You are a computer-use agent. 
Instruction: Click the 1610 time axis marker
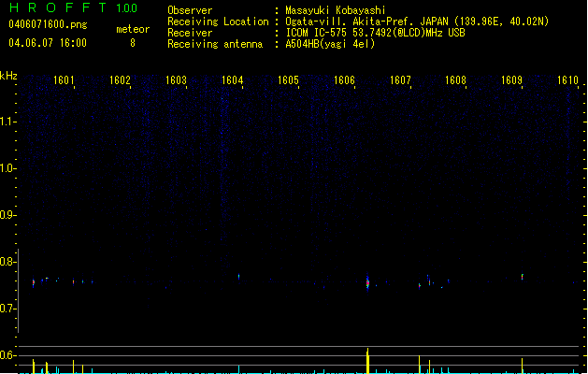567,80
